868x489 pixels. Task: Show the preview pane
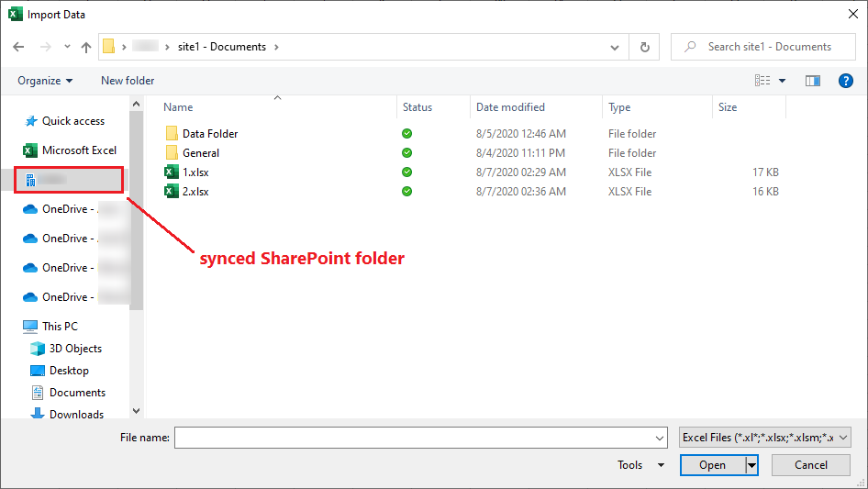[813, 81]
